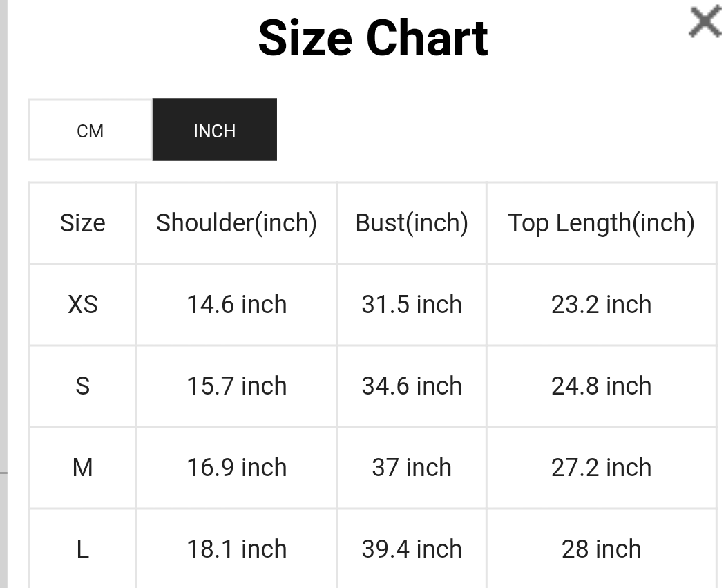Select the L size row label
The width and height of the screenshot is (726, 588).
pos(83,549)
